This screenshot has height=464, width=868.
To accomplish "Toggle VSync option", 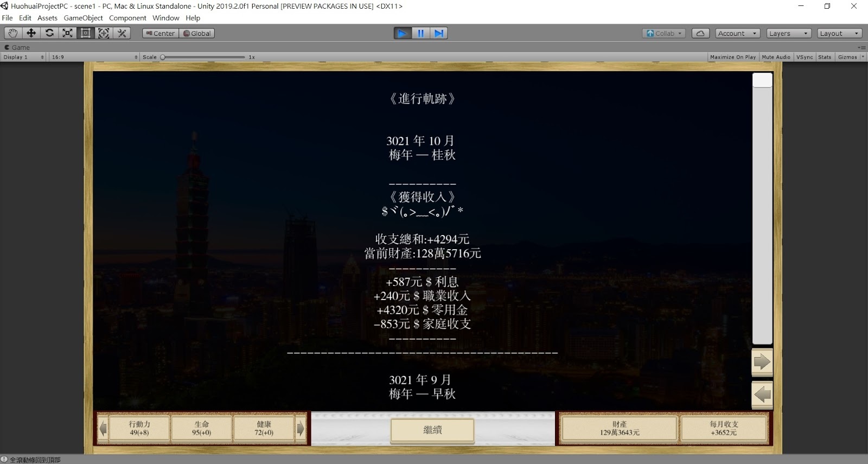I will 805,57.
